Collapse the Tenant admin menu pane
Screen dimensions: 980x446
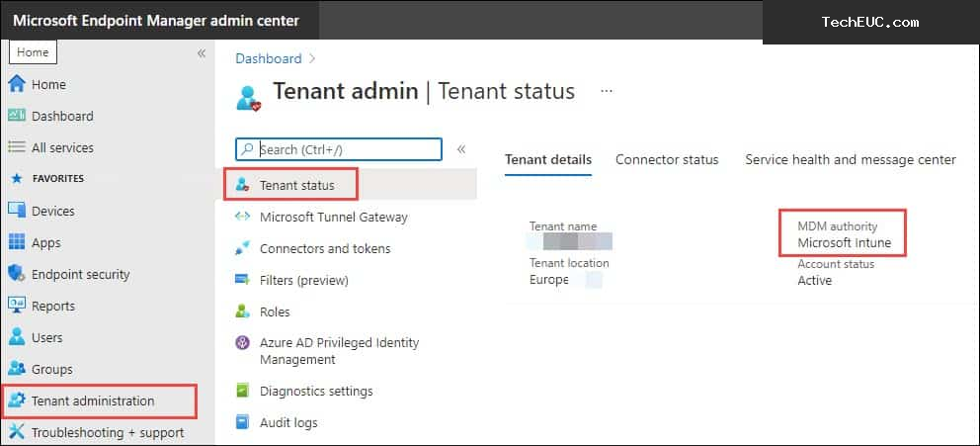(461, 149)
